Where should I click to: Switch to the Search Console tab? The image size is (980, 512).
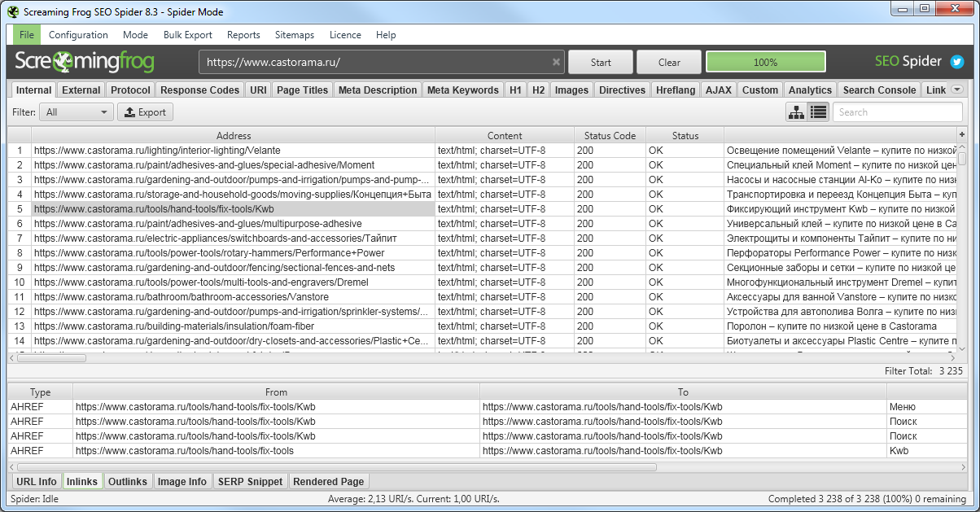[x=879, y=90]
